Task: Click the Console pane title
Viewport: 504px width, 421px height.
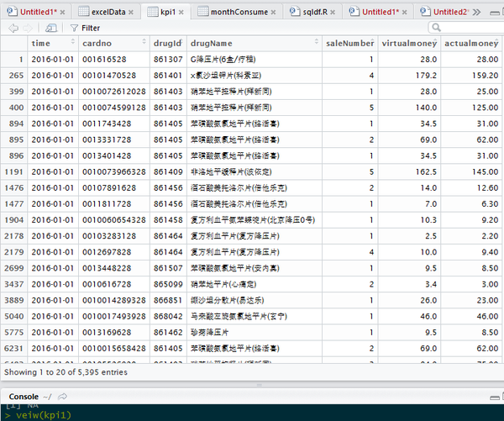Action: 24,397
